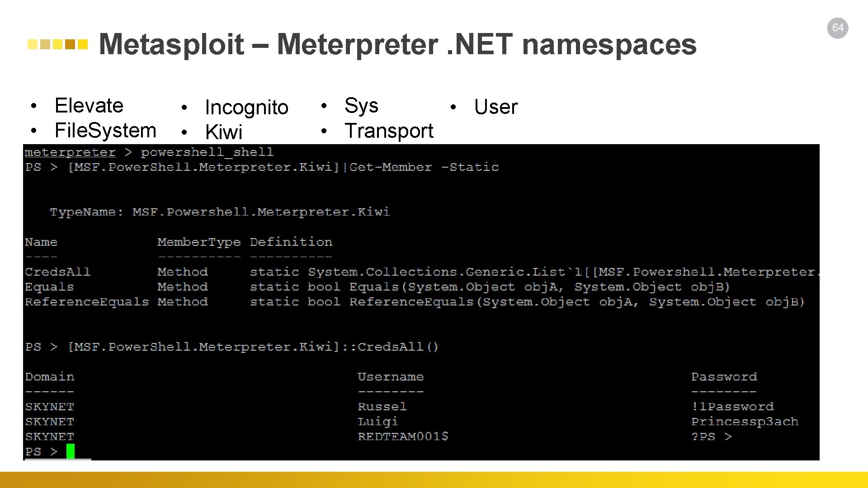Click the CredsAll method name row
This screenshot has width=868, height=488.
pyautogui.click(x=58, y=272)
